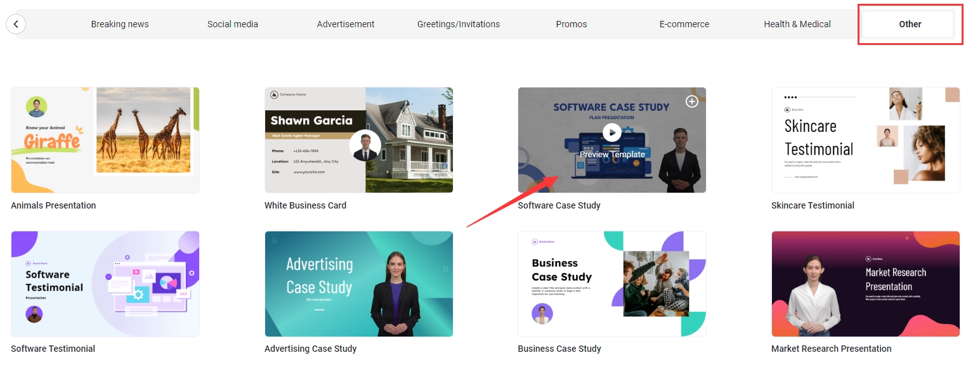Click the Software Case Study title link
This screenshot has height=367, width=980.
(559, 205)
